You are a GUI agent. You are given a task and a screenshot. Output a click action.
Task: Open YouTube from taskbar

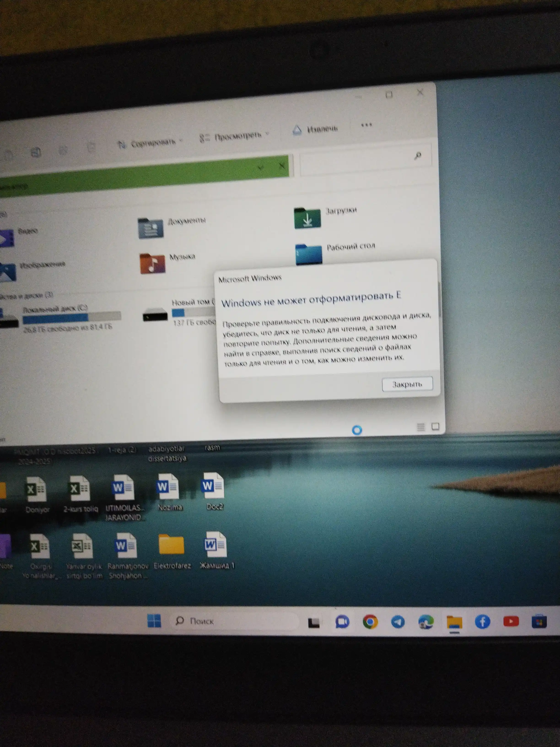tap(511, 621)
